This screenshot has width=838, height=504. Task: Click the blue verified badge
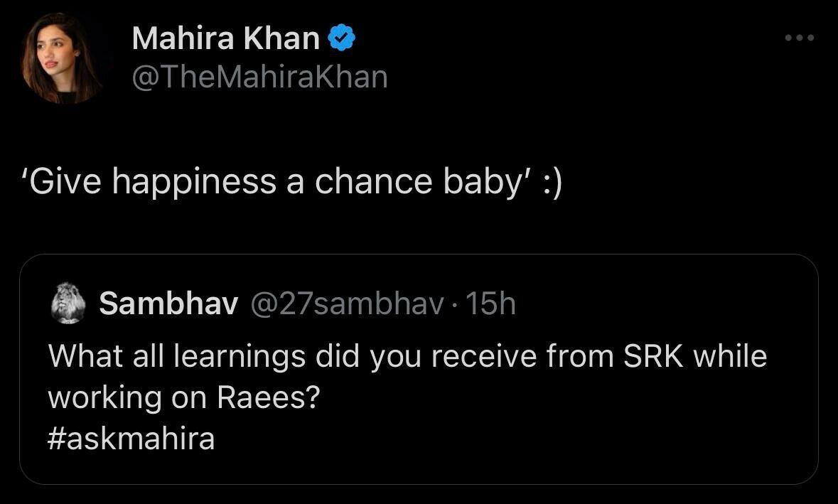coord(341,38)
